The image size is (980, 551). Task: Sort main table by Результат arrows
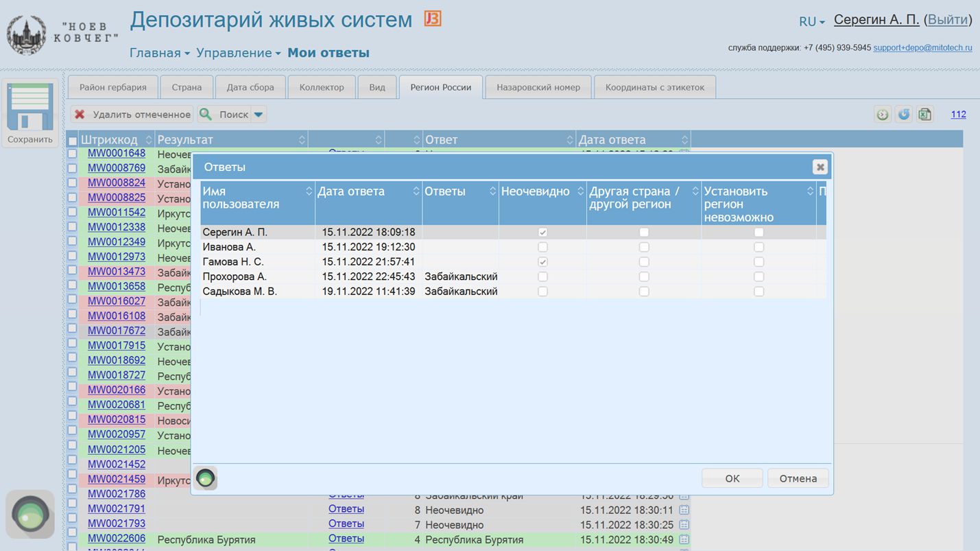coord(302,140)
